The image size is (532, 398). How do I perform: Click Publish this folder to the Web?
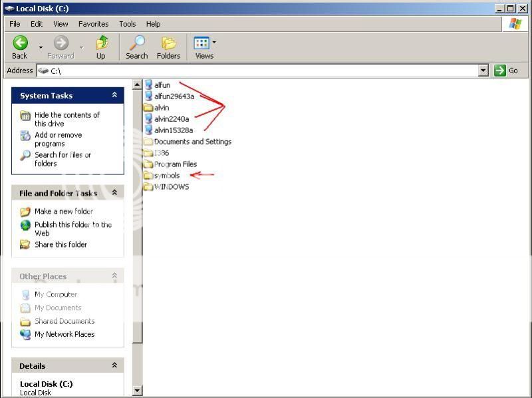click(73, 229)
